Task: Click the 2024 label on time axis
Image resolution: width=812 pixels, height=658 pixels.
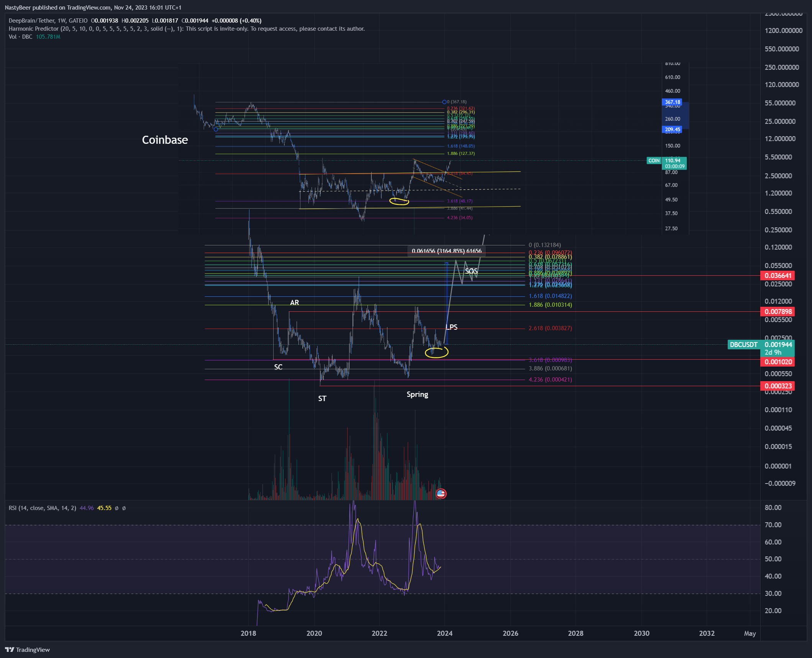Action: click(445, 633)
